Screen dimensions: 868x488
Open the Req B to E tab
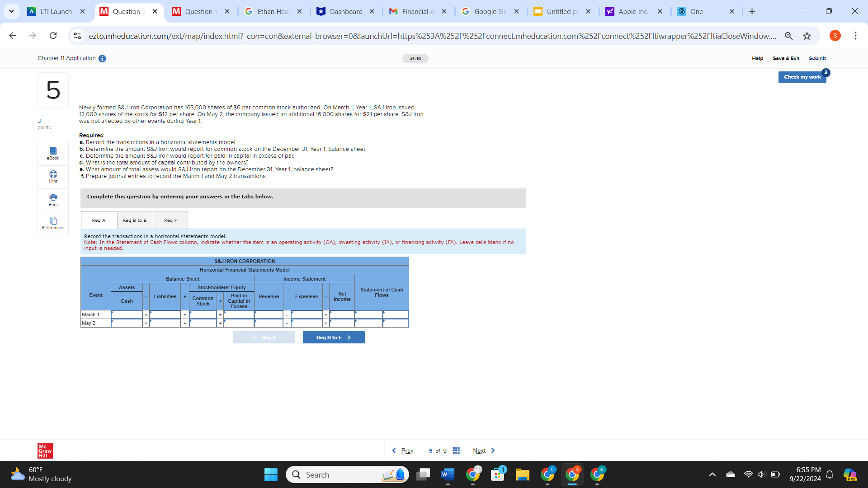coord(134,220)
